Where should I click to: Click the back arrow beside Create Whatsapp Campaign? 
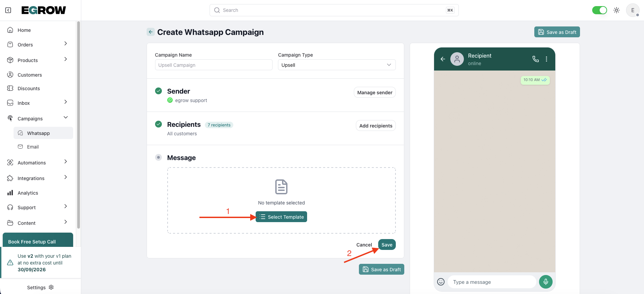pos(151,32)
